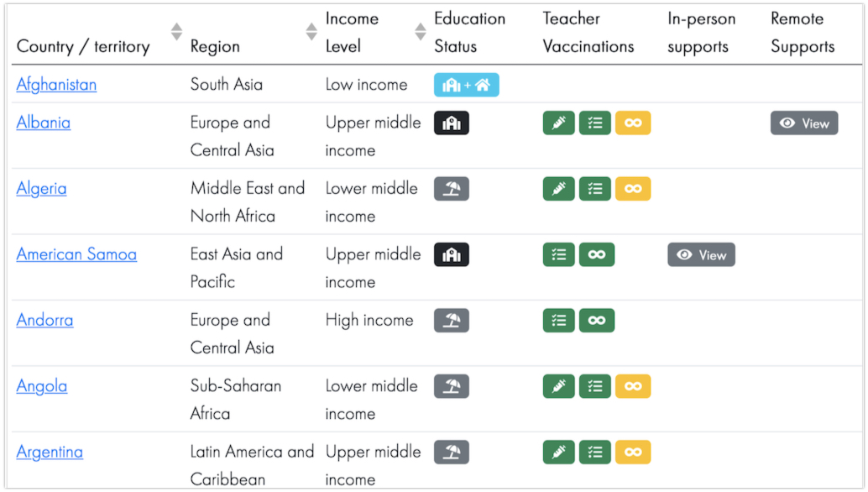Image resolution: width=868 pixels, height=492 pixels.
Task: Click Andorra's green checklist icon
Action: (558, 321)
